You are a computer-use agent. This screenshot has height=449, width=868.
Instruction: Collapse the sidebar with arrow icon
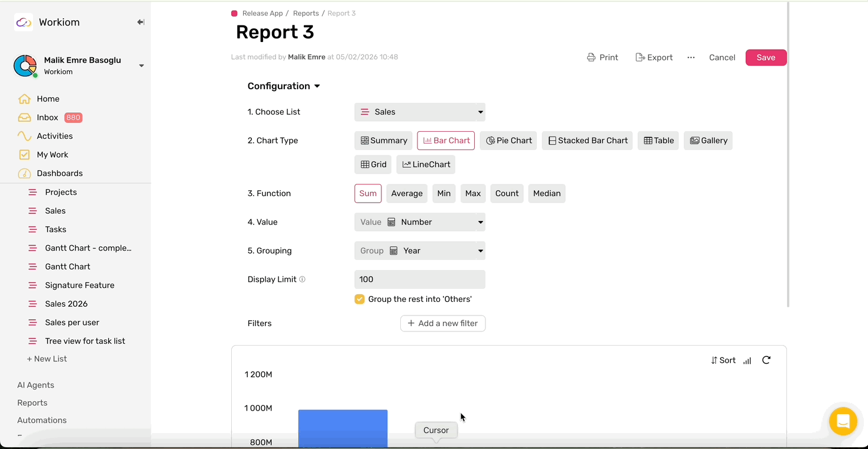(141, 22)
